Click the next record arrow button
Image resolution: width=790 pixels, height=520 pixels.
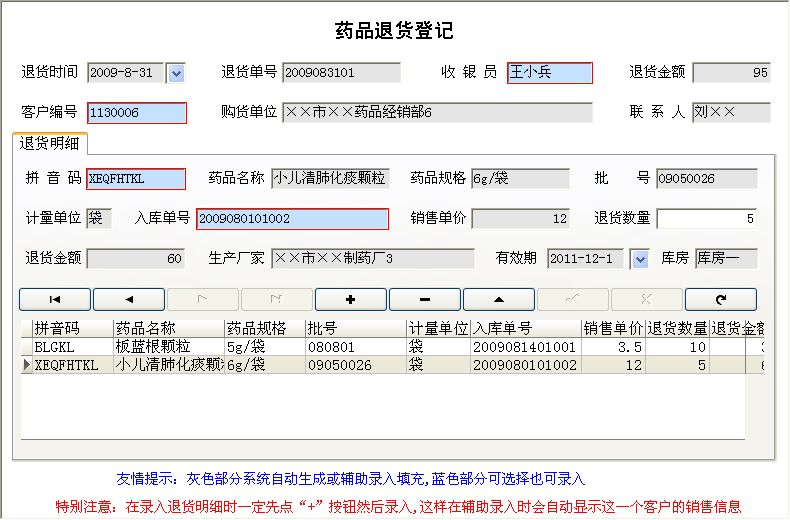(203, 299)
